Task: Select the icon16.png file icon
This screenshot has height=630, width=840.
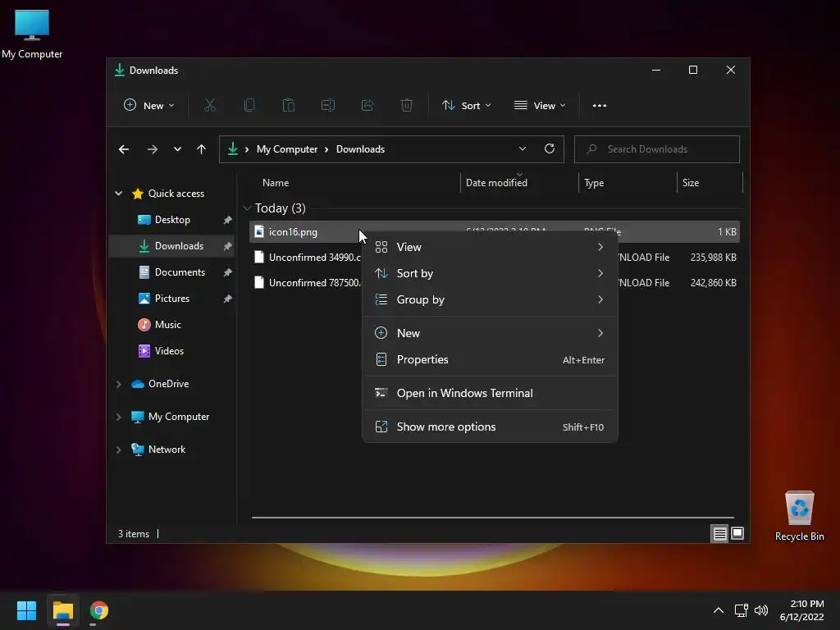Action: click(259, 232)
